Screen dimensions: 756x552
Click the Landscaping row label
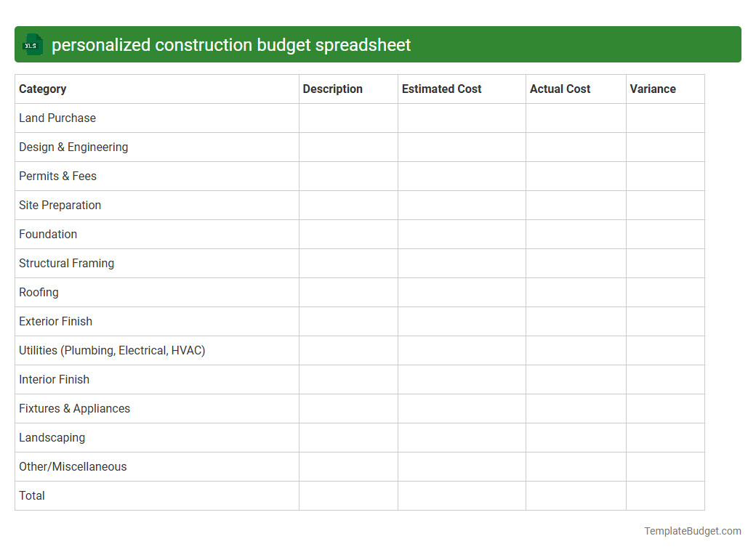tap(52, 437)
